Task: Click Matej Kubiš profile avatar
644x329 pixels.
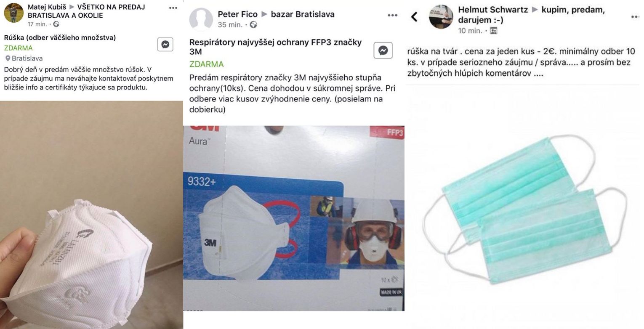Action: coord(13,13)
